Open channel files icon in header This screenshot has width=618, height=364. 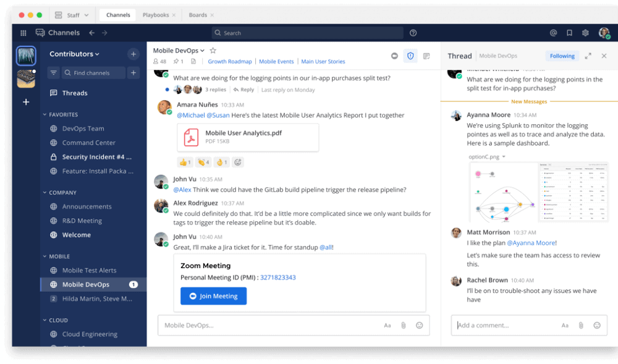[x=193, y=61]
